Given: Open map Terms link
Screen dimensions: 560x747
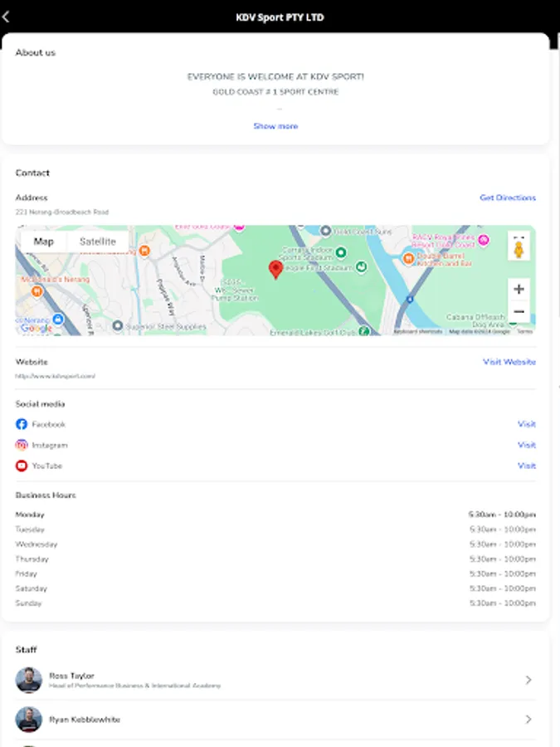Looking at the screenshot, I should pos(525,331).
